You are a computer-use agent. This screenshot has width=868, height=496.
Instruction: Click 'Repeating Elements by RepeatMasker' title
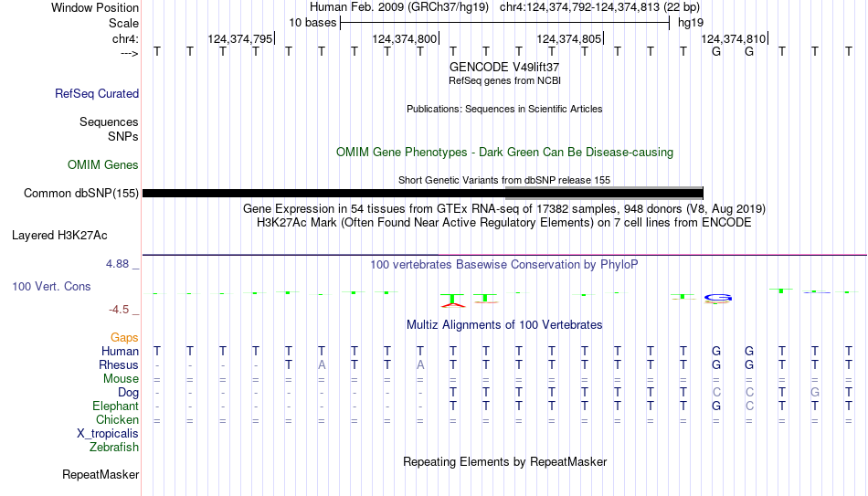click(504, 461)
